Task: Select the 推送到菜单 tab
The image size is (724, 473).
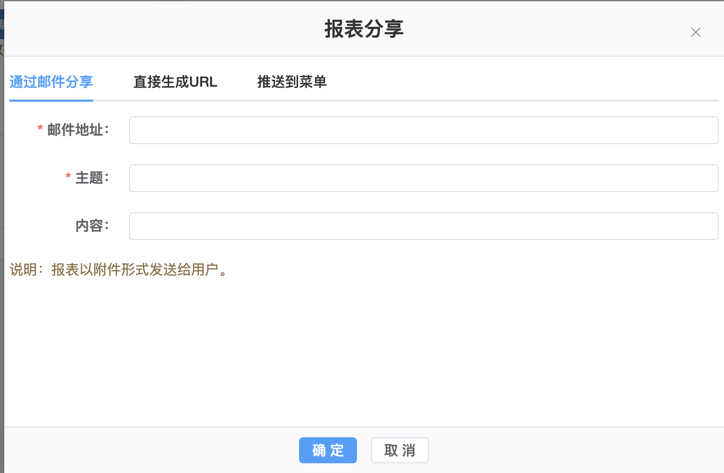Action: click(292, 82)
